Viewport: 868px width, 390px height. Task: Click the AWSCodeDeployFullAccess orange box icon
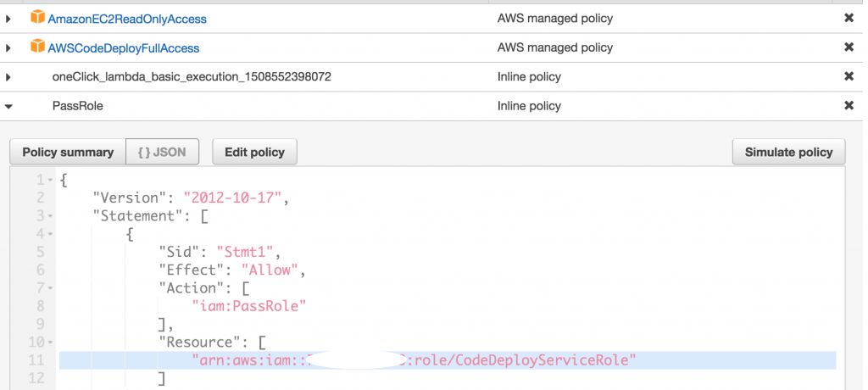pos(37,46)
